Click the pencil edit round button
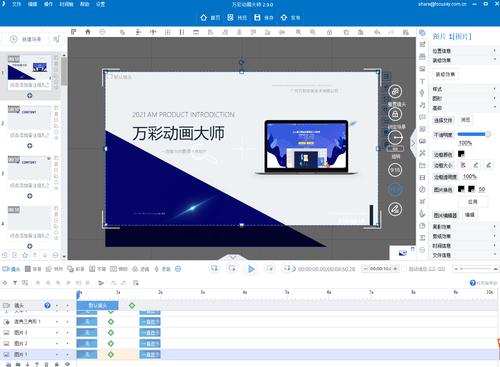 tap(395, 209)
